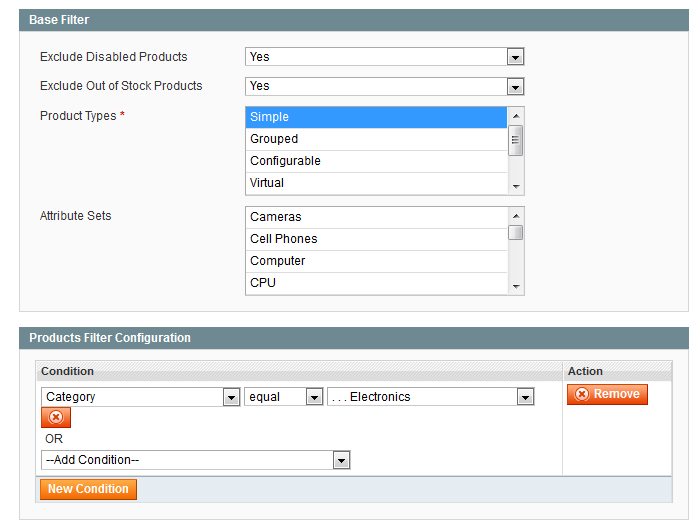Select Grouped in Product Types list
Image resolution: width=700 pixels, height=529 pixels.
coord(375,139)
